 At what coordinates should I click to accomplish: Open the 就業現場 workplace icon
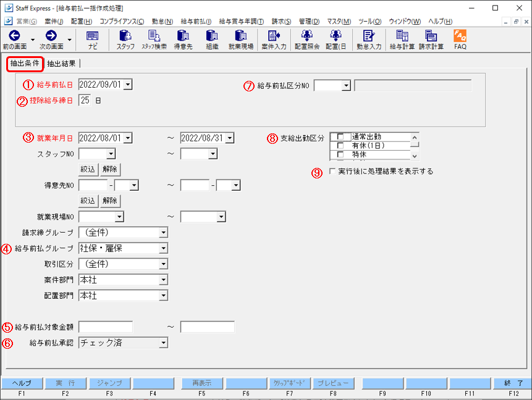point(241,36)
